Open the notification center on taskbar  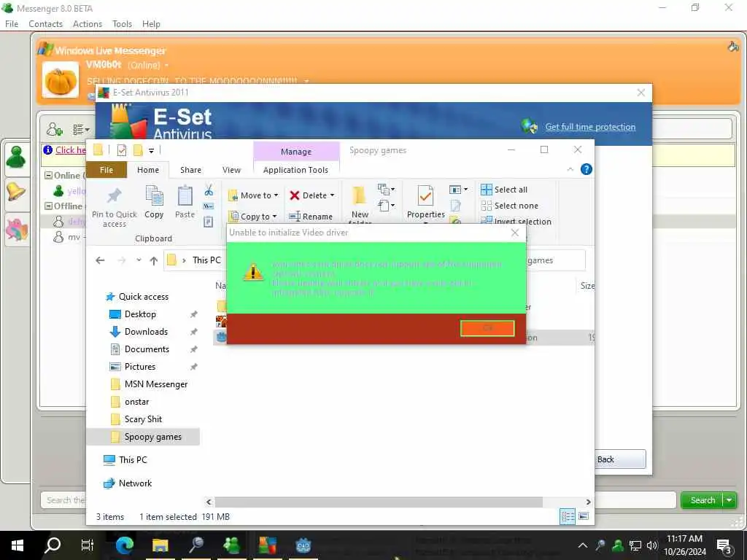(724, 545)
